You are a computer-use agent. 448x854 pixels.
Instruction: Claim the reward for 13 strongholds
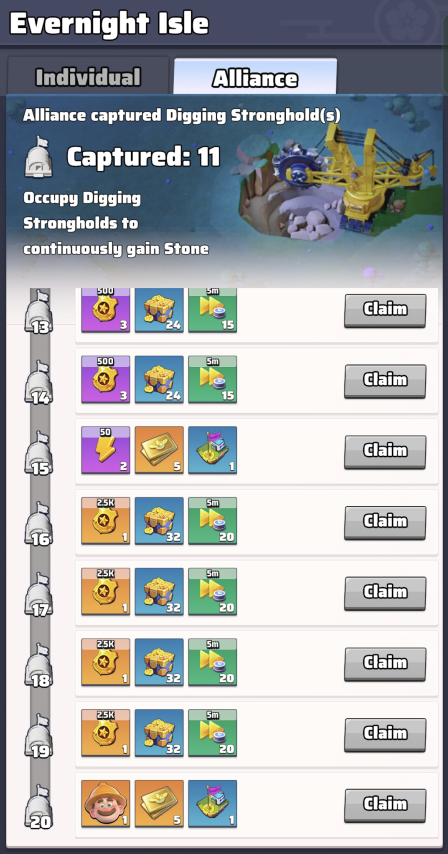tap(385, 310)
